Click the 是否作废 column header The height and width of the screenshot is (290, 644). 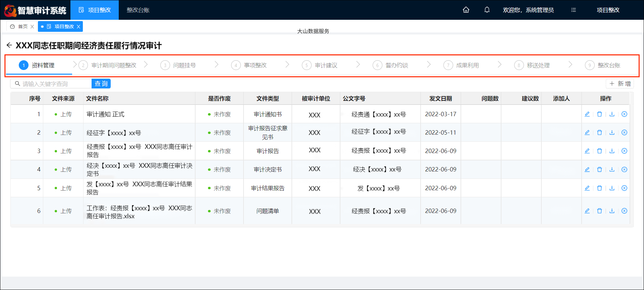pyautogui.click(x=219, y=98)
